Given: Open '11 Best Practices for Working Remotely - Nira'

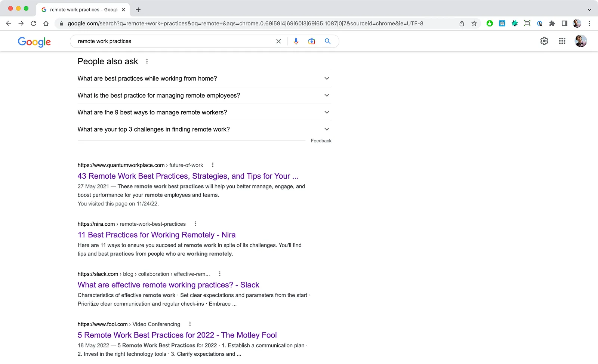Looking at the screenshot, I should click(x=157, y=235).
